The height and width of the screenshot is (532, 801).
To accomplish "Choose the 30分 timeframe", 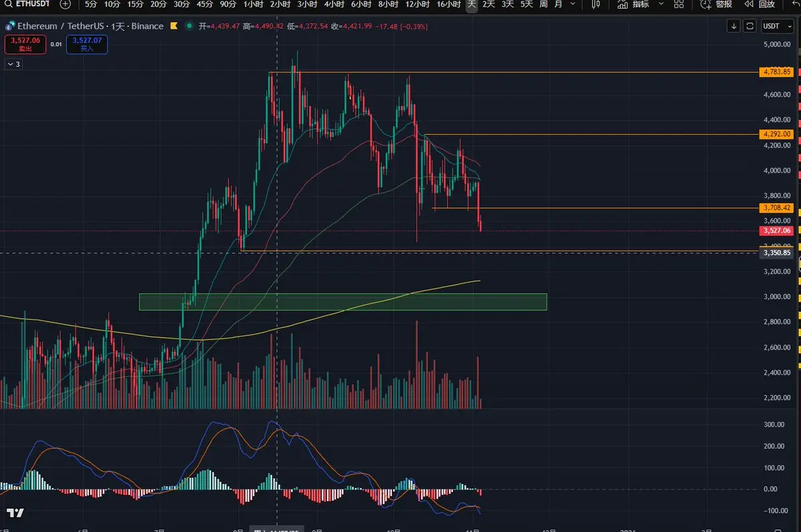I will tap(182, 4).
